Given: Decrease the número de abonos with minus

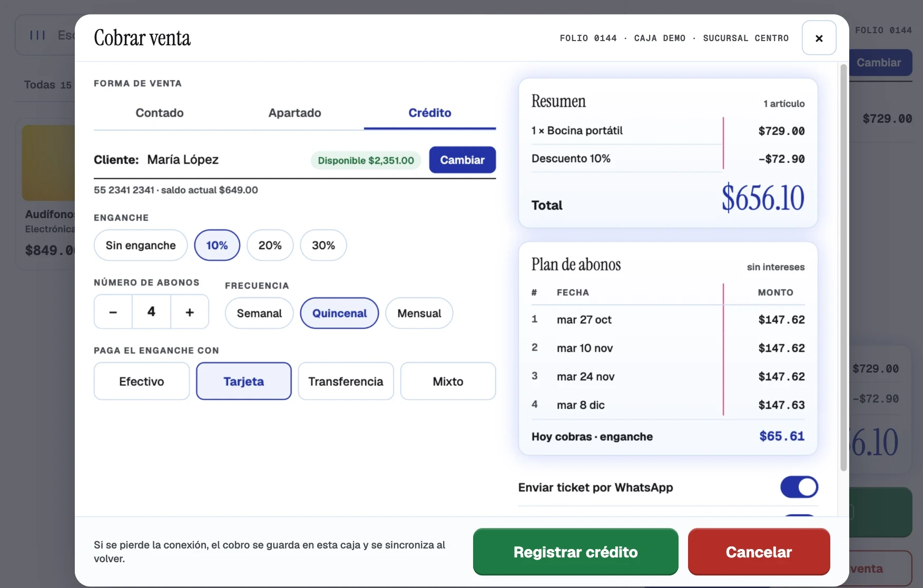Looking at the screenshot, I should pyautogui.click(x=113, y=312).
